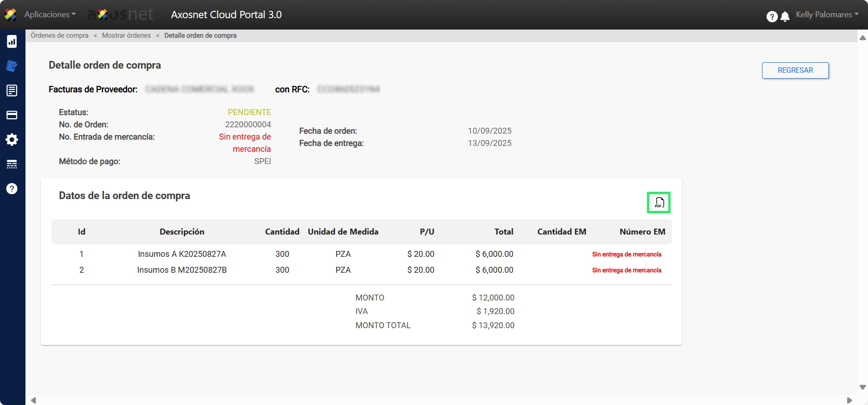Open the dashboard chart icon in sidebar
868x405 pixels.
pyautogui.click(x=12, y=42)
